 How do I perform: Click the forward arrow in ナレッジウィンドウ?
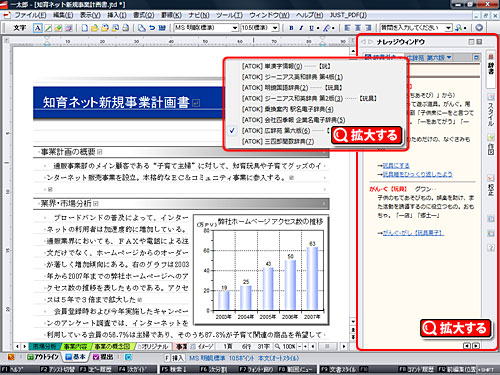[370, 42]
